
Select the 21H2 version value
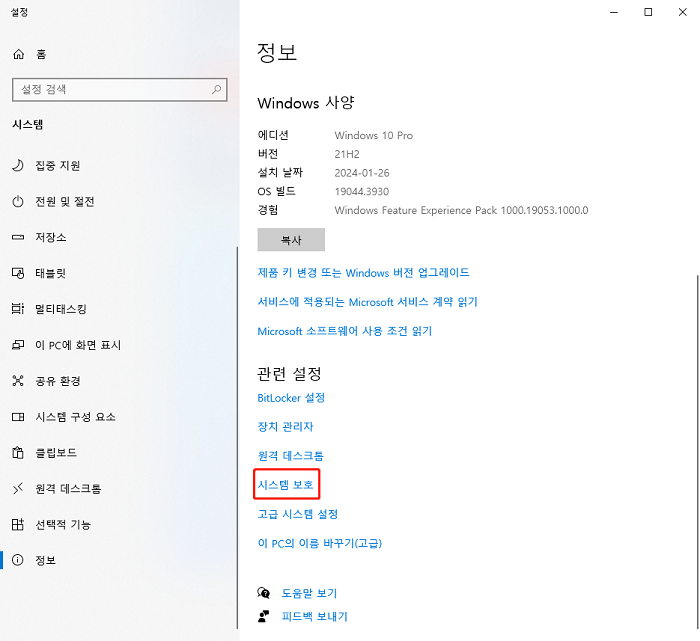[347, 154]
